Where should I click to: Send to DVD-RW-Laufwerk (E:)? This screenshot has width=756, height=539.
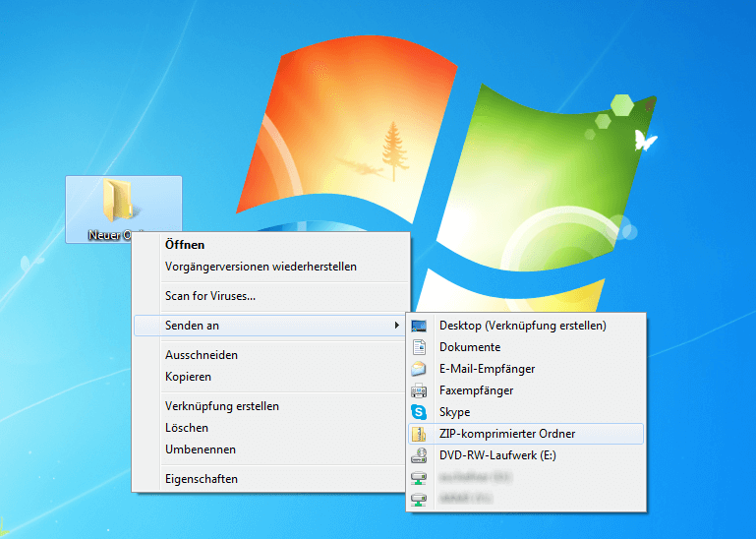(497, 455)
